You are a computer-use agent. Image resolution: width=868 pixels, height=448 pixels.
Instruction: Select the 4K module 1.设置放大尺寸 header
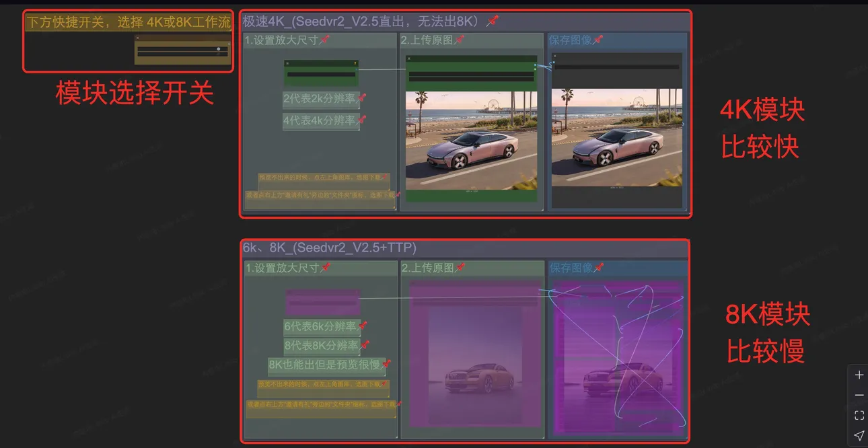[281, 40]
